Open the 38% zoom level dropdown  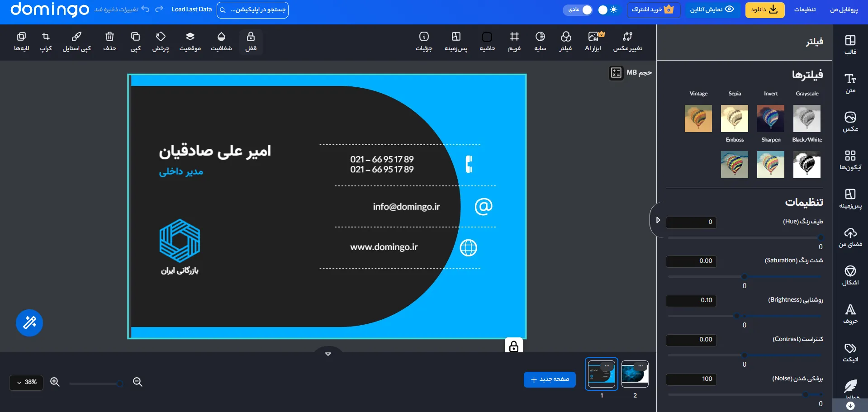click(x=26, y=382)
